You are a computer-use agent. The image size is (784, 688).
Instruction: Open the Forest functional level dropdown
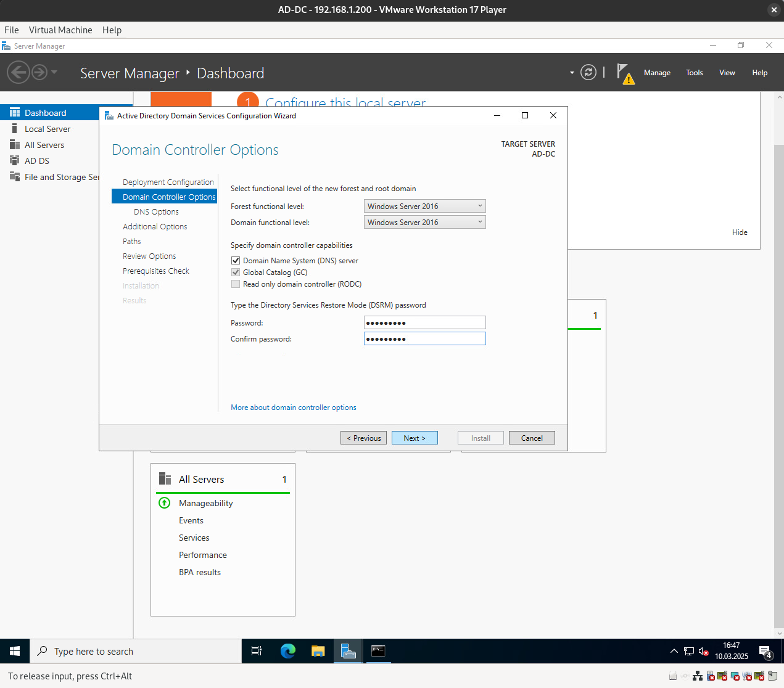[425, 206]
